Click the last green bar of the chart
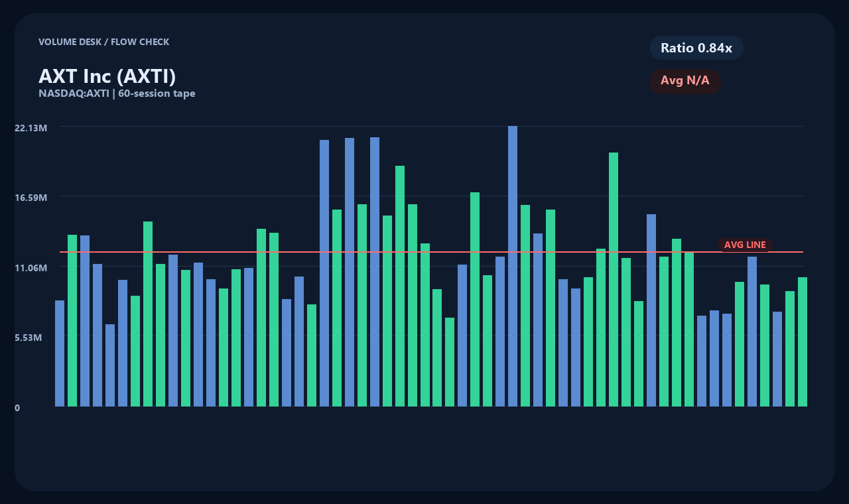The width and height of the screenshot is (849, 504). pos(803,342)
